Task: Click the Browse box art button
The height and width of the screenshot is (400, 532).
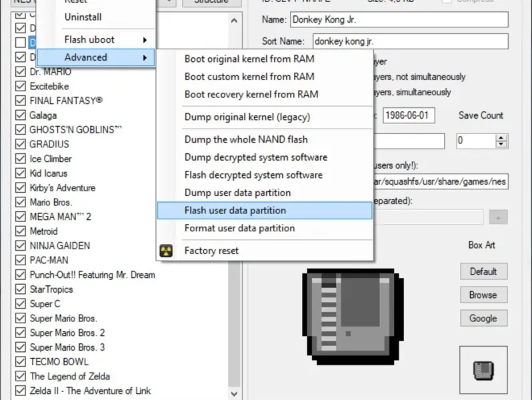Action: [483, 295]
